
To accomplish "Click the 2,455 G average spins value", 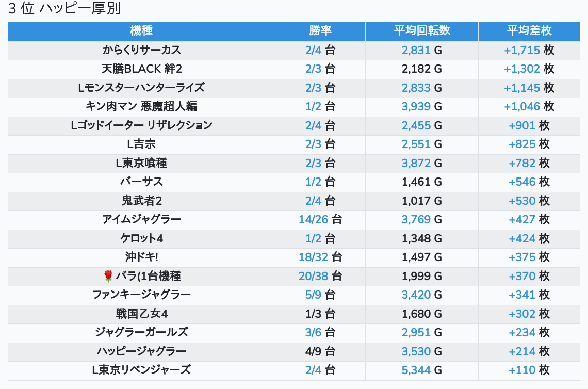I will (x=422, y=125).
